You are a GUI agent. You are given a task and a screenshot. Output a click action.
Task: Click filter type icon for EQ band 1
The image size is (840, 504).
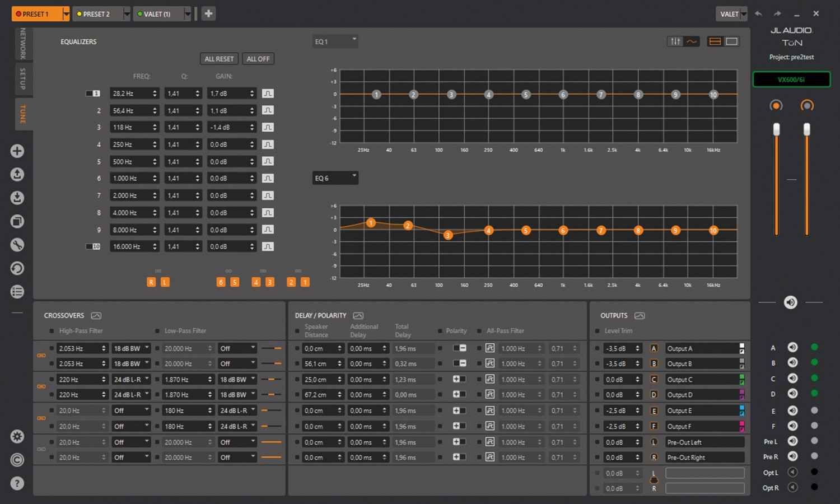click(x=268, y=94)
